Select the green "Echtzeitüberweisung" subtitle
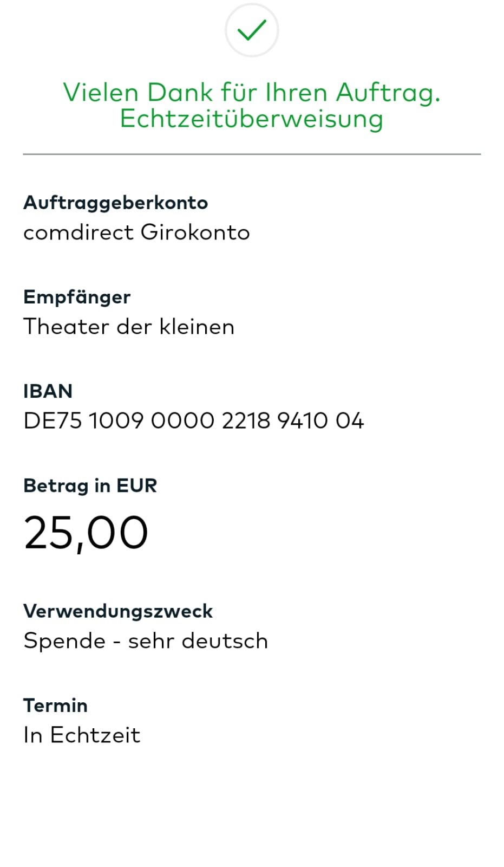Viewport: 504px width, 867px height. (252, 119)
